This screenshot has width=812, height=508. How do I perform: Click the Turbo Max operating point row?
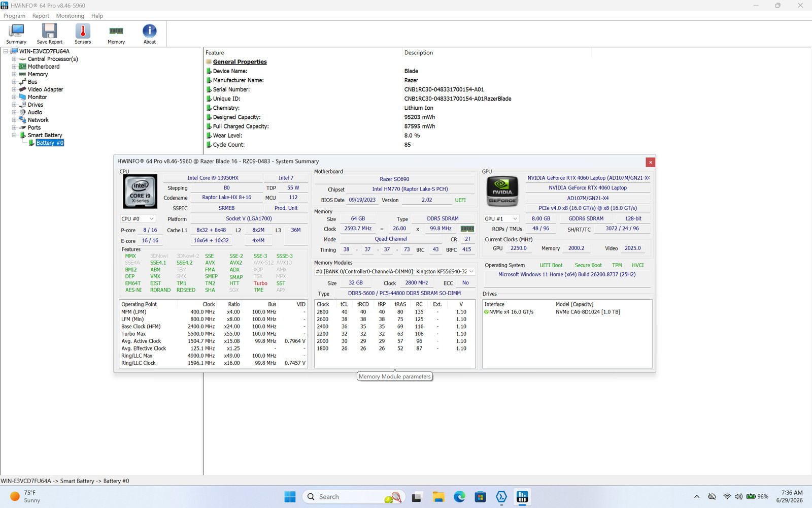point(213,334)
